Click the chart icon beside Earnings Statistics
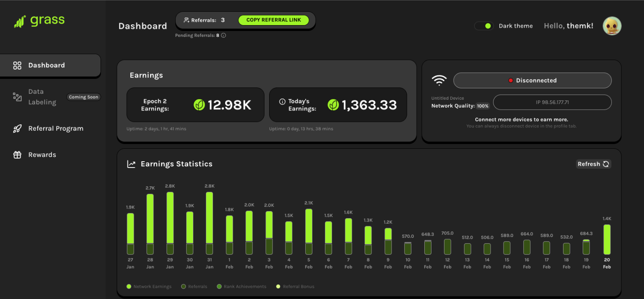The image size is (644, 299). [131, 164]
